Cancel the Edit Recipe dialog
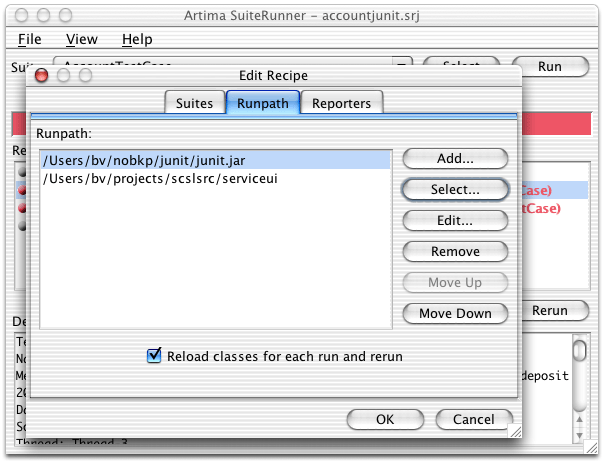 point(474,419)
